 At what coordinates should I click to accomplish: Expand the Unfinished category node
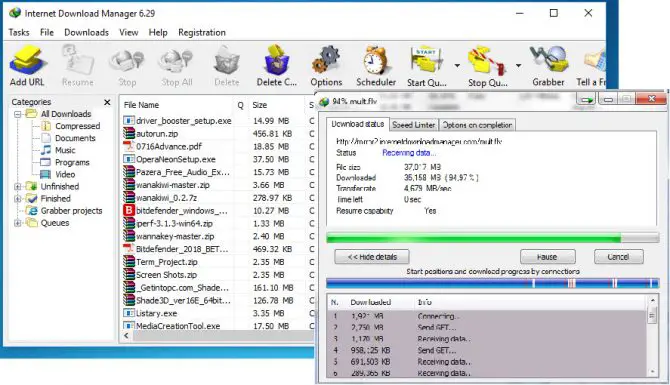click(18, 186)
